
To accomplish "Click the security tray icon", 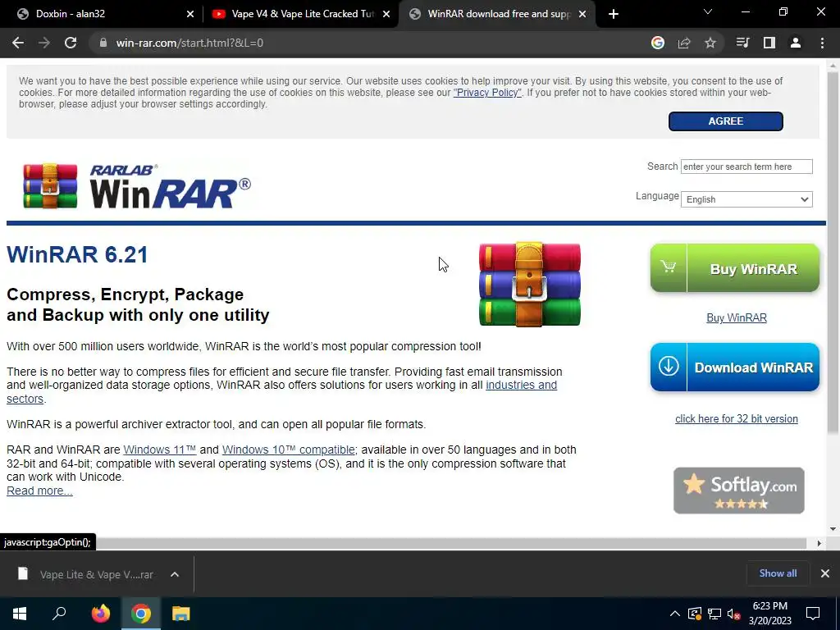I will pyautogui.click(x=695, y=614).
